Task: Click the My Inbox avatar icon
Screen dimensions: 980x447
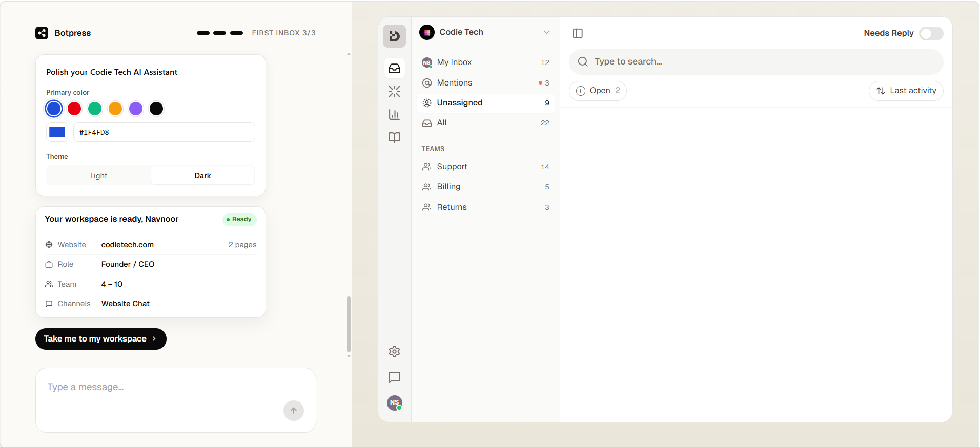Action: click(x=427, y=62)
